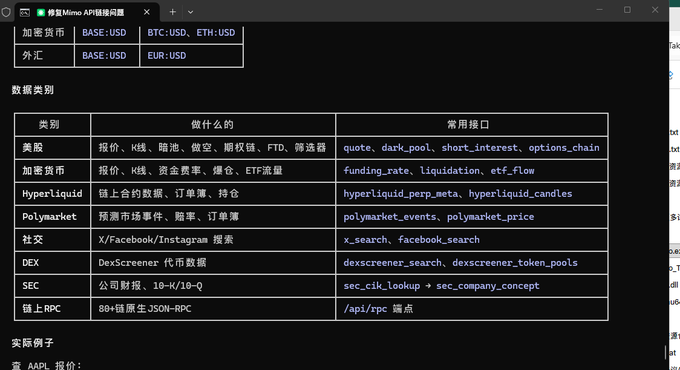Click the green icon on the tab
Viewport: 680px width, 370px height.
41,13
